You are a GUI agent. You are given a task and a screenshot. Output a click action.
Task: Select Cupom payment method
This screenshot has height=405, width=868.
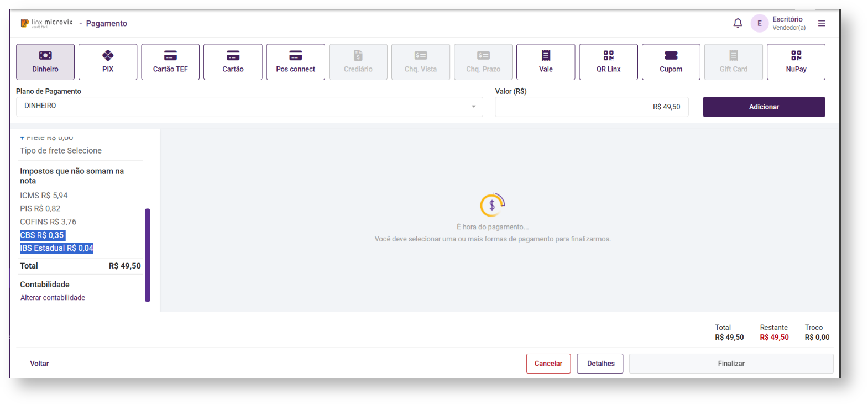click(671, 62)
